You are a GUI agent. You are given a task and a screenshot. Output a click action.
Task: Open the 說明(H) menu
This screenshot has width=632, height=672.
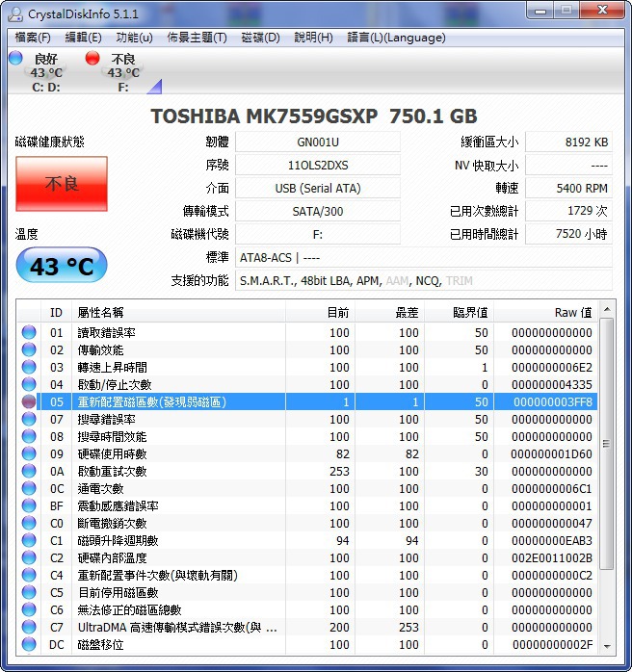(313, 38)
